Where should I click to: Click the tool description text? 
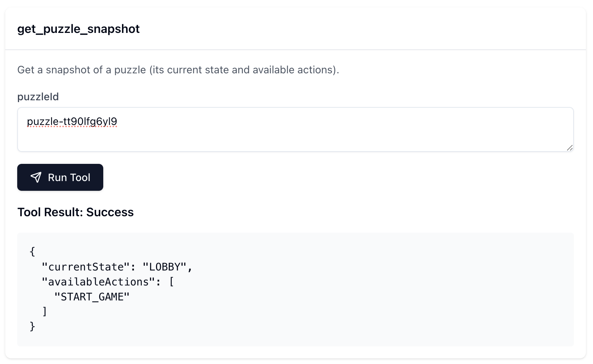[178, 70]
